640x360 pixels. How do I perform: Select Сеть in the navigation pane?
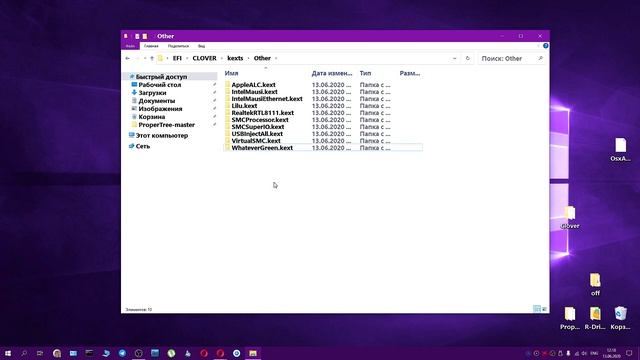pos(142,146)
